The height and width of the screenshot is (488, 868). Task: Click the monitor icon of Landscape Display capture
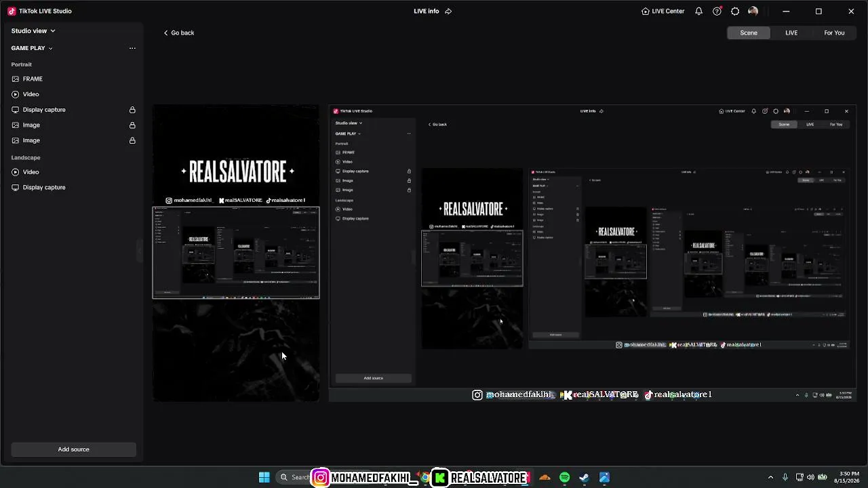16,187
